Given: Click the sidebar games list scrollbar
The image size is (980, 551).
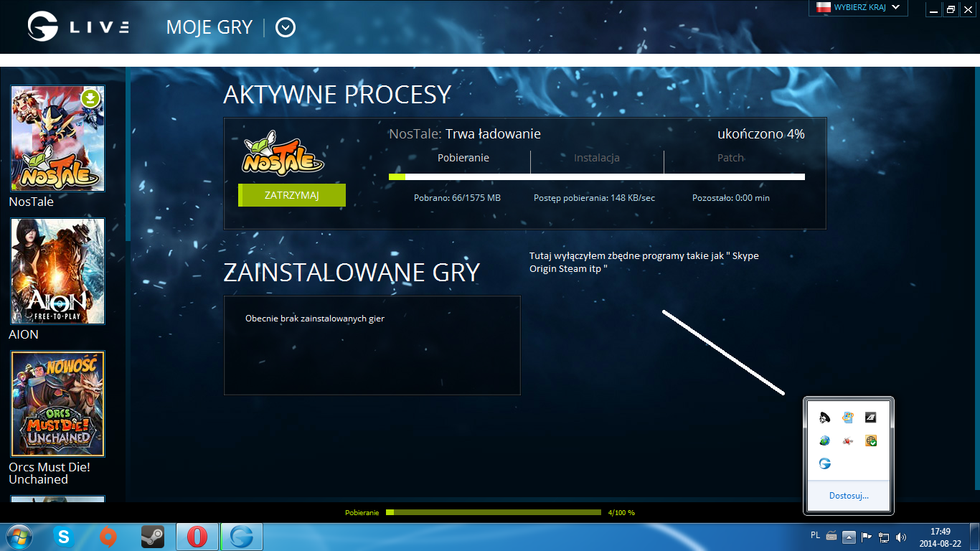Looking at the screenshot, I should click(128, 154).
